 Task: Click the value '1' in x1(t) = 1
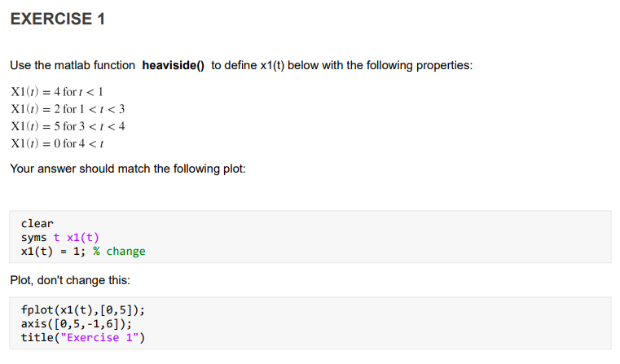(77, 252)
